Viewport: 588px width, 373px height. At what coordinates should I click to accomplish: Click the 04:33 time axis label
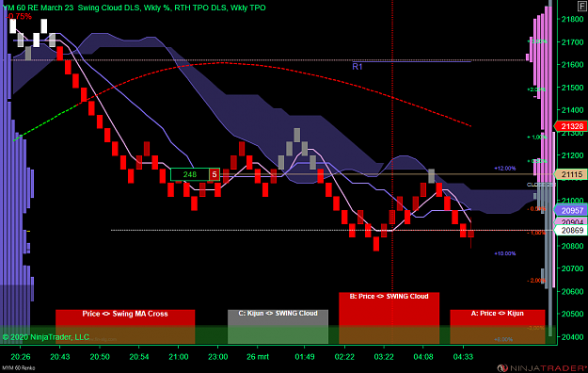point(463,356)
